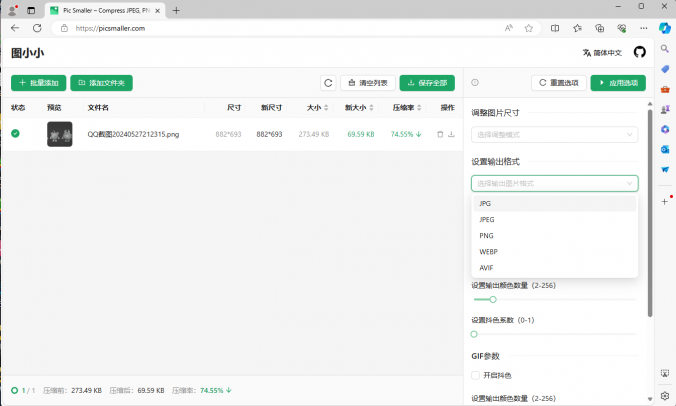Select WEBP output format

554,252
